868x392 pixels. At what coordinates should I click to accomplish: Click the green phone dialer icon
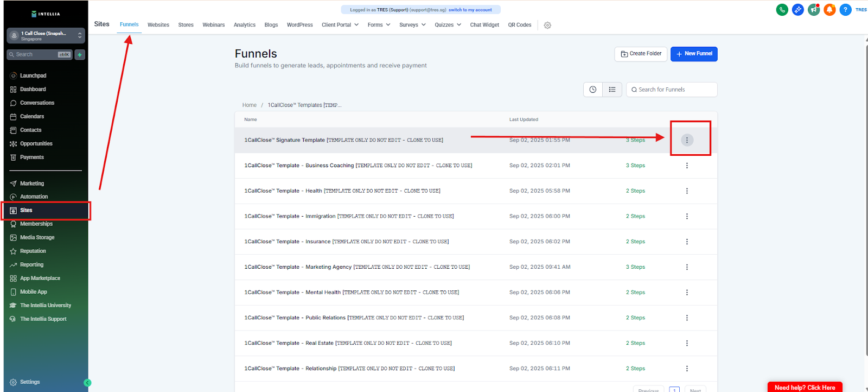point(782,10)
